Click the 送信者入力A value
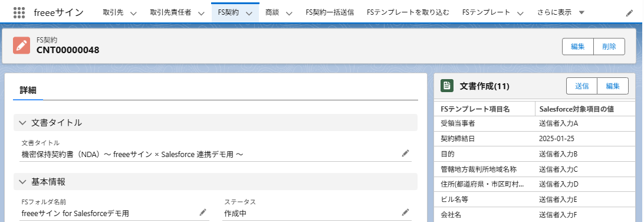Screen dimensions: 644x222 [x=558, y=123]
